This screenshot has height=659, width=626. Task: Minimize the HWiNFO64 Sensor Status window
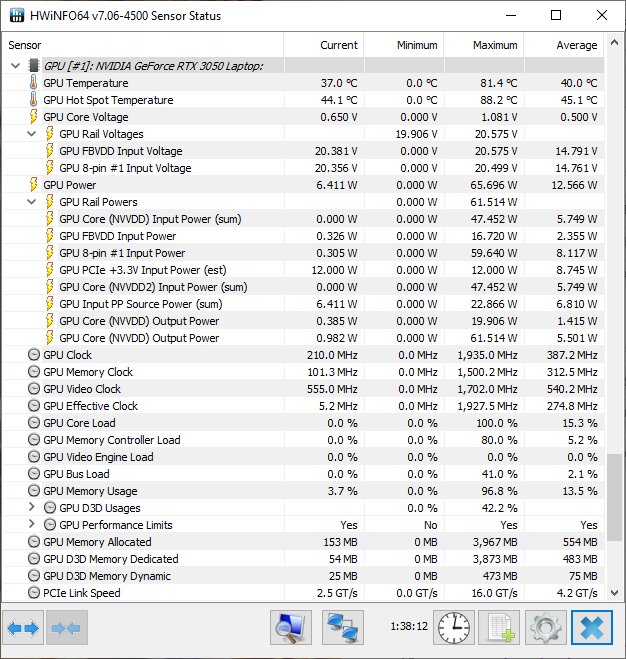pyautogui.click(x=511, y=16)
